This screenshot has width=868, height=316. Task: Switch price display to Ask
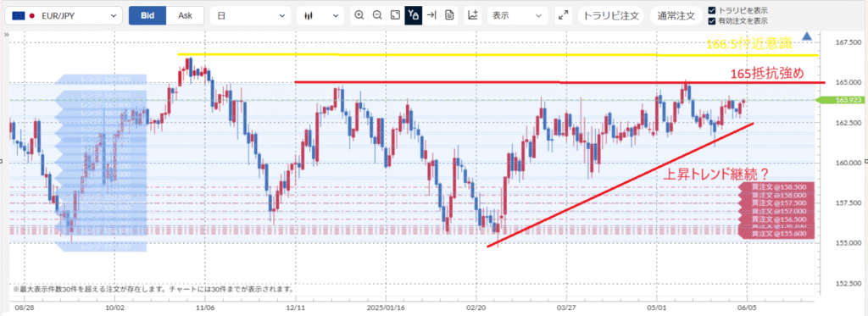pyautogui.click(x=185, y=15)
